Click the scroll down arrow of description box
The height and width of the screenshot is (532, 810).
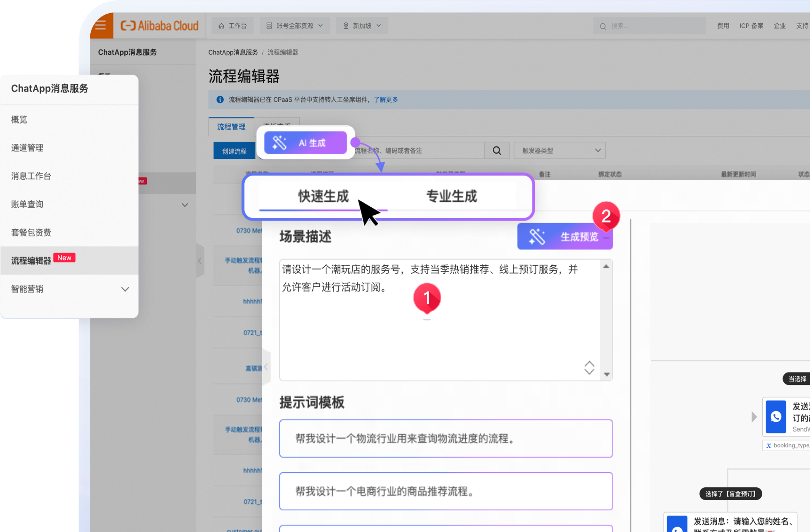click(x=606, y=374)
